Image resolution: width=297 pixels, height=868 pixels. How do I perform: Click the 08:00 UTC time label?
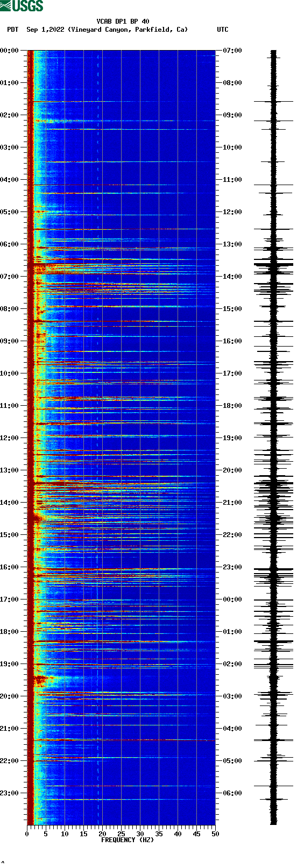[x=232, y=83]
